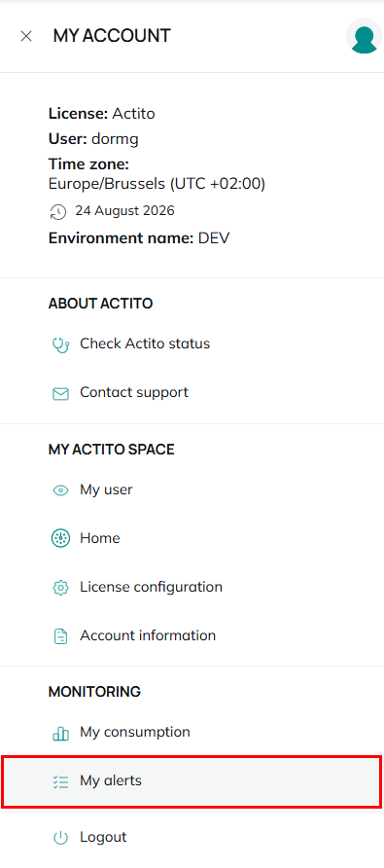The height and width of the screenshot is (868, 384).
Task: Select the Europe/Brussels (UTC +02:00) time zone text
Action: click(157, 184)
